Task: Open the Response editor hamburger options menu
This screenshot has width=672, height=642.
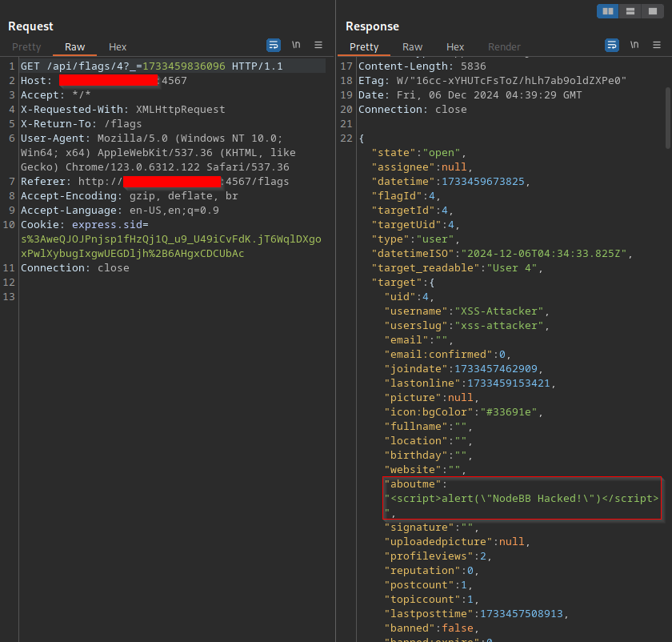Action: (x=656, y=46)
